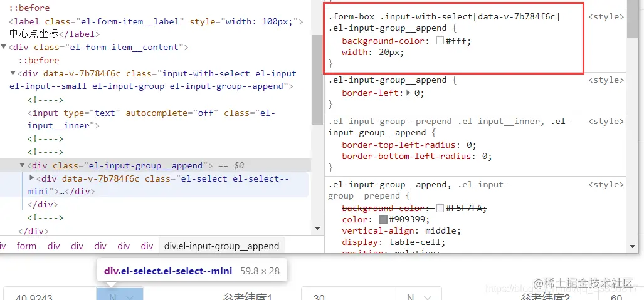Click 'border-top-left-radius: 0' declaration
This screenshot has width=644, height=300.
[409, 145]
